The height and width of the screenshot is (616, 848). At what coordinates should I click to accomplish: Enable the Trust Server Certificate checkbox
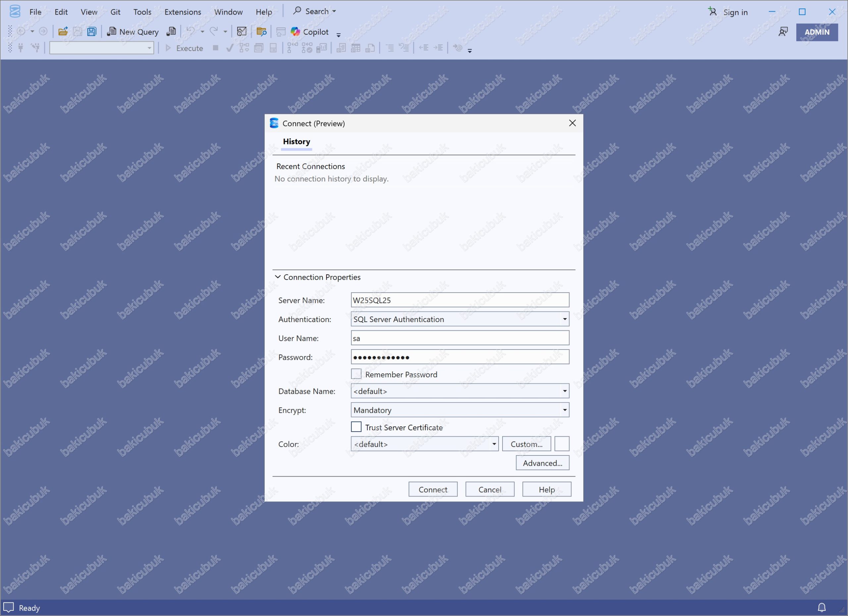click(x=356, y=427)
